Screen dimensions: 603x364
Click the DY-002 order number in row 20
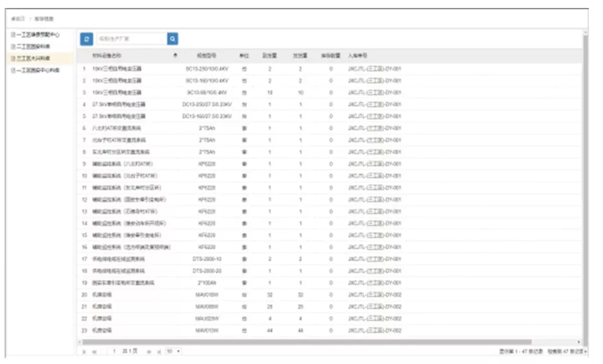375,295
